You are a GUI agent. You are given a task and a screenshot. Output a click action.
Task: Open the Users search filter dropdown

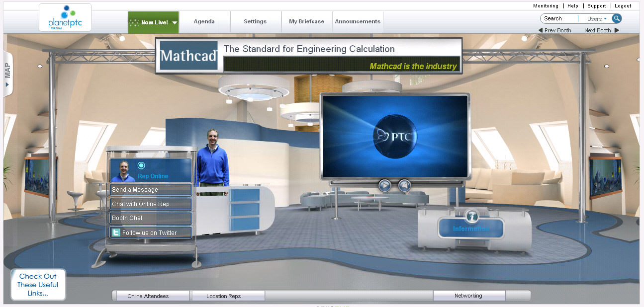[x=597, y=19]
